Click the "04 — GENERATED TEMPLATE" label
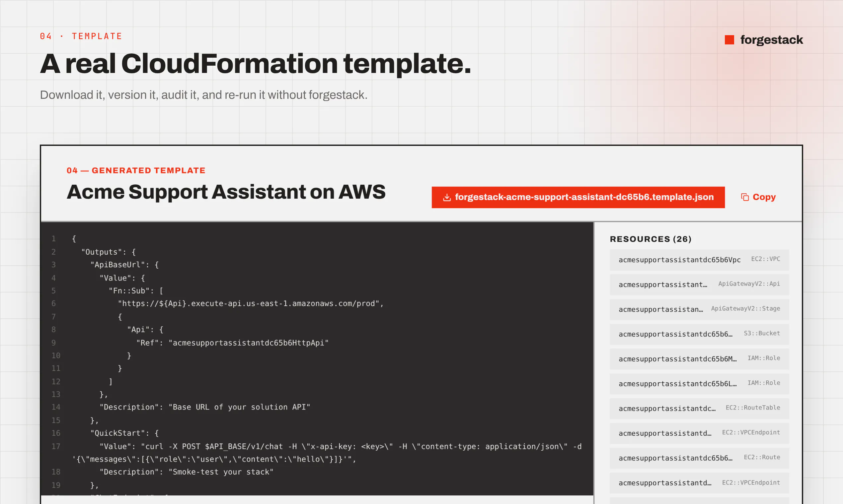843x504 pixels. coord(136,170)
